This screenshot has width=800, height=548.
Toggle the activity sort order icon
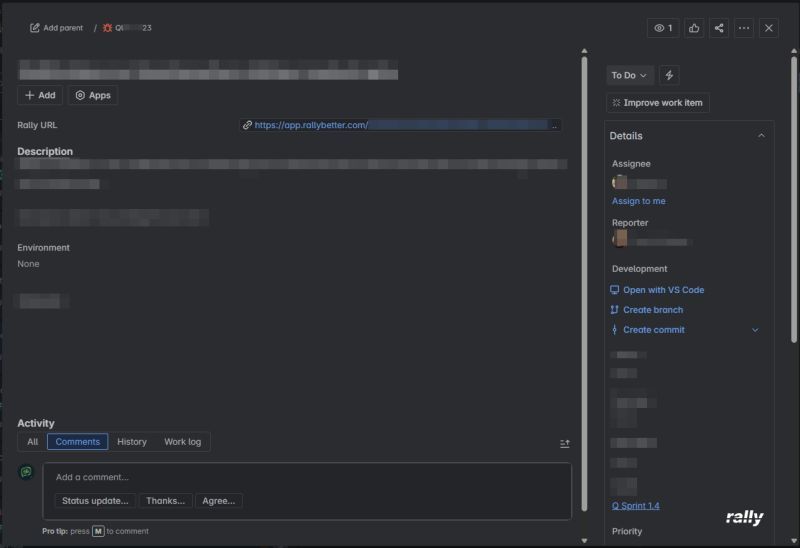pos(564,444)
